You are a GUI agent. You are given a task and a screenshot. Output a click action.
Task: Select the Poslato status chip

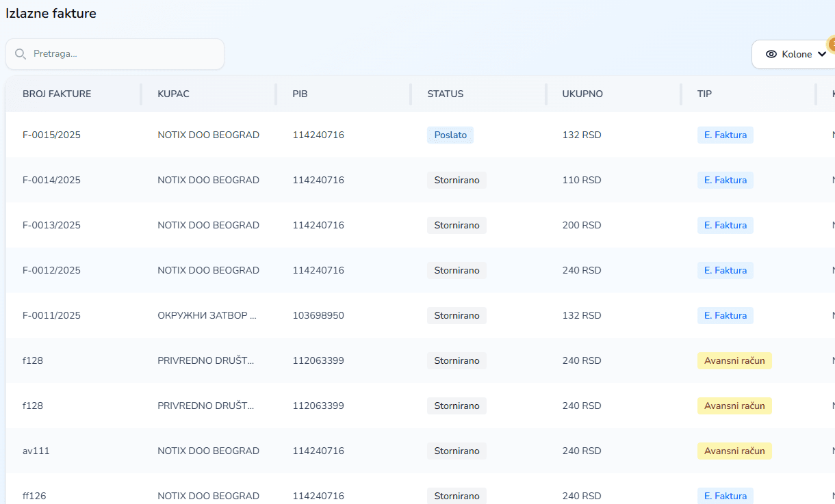click(450, 135)
